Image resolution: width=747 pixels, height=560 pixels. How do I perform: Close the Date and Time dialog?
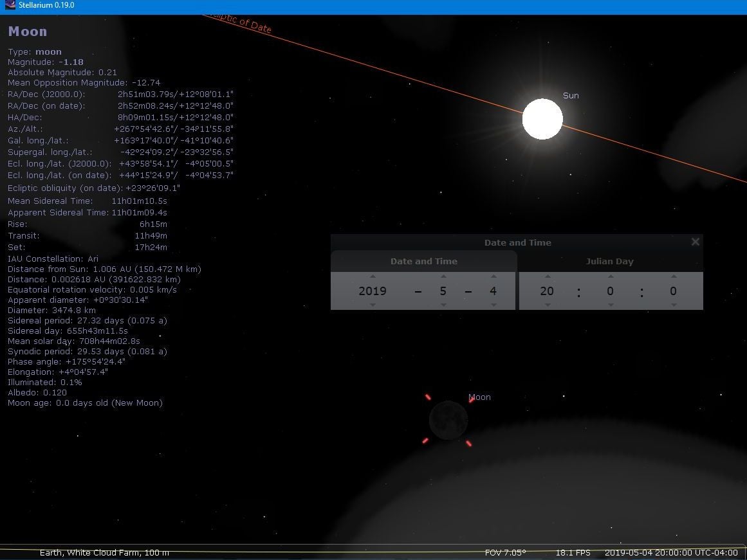click(695, 242)
